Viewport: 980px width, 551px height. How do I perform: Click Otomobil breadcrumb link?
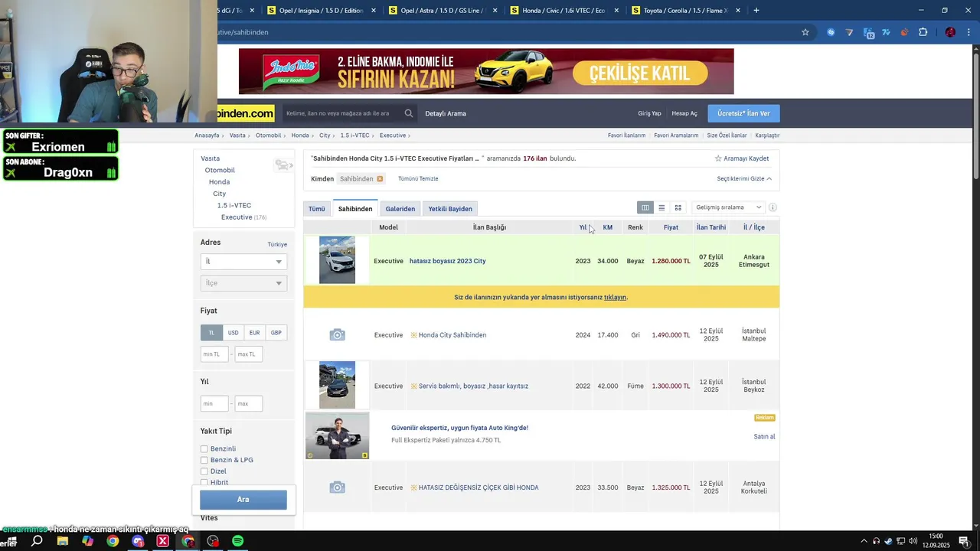click(x=268, y=135)
